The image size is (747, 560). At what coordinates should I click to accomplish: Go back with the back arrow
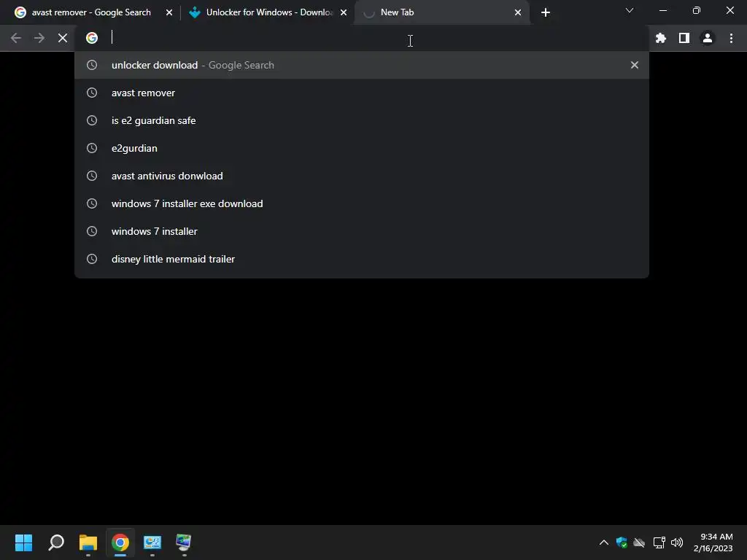[x=16, y=38]
